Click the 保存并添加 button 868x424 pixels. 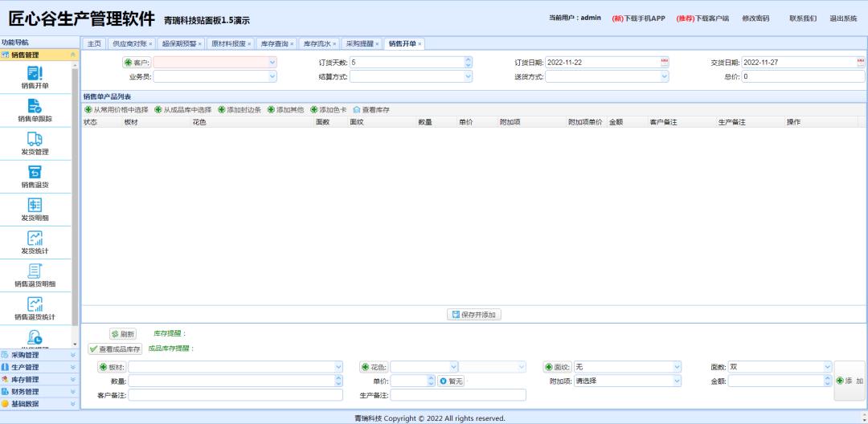(x=474, y=315)
